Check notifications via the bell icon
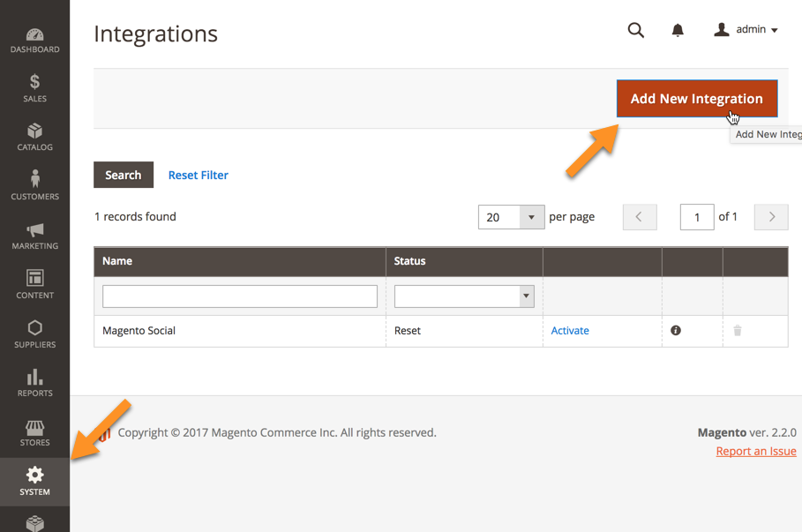 [677, 30]
